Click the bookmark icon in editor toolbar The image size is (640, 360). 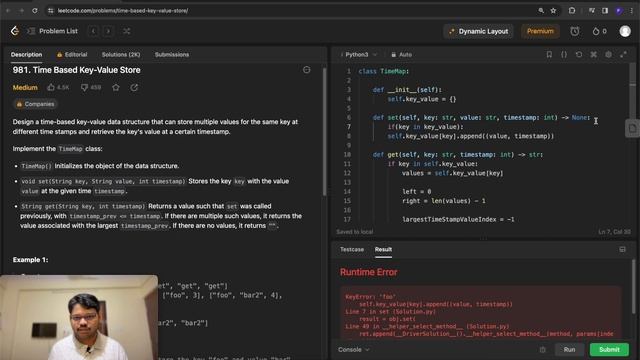(x=549, y=54)
